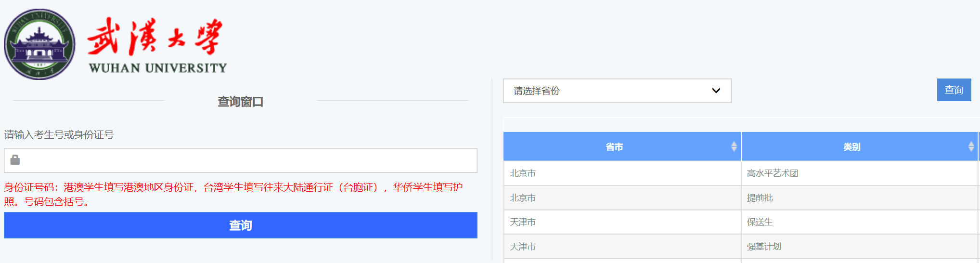The image size is (980, 263).
Task: Select the 高水平艺术团 table cell
Action: coord(773,173)
